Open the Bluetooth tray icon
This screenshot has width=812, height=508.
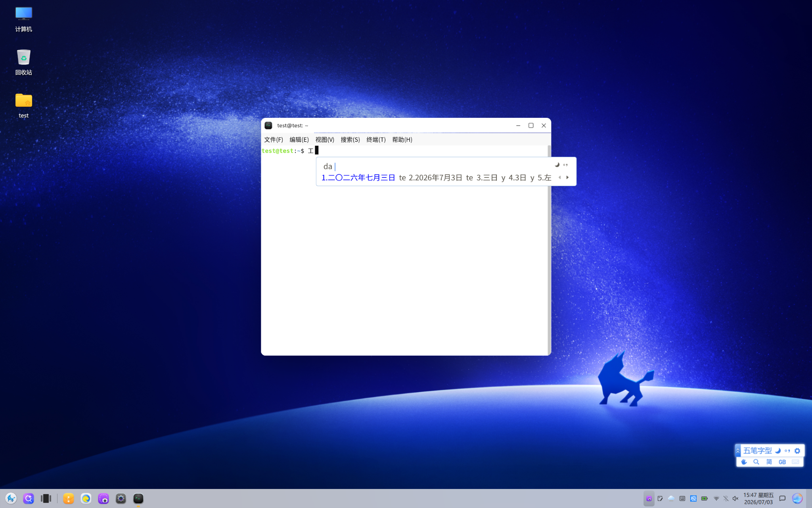[726, 498]
